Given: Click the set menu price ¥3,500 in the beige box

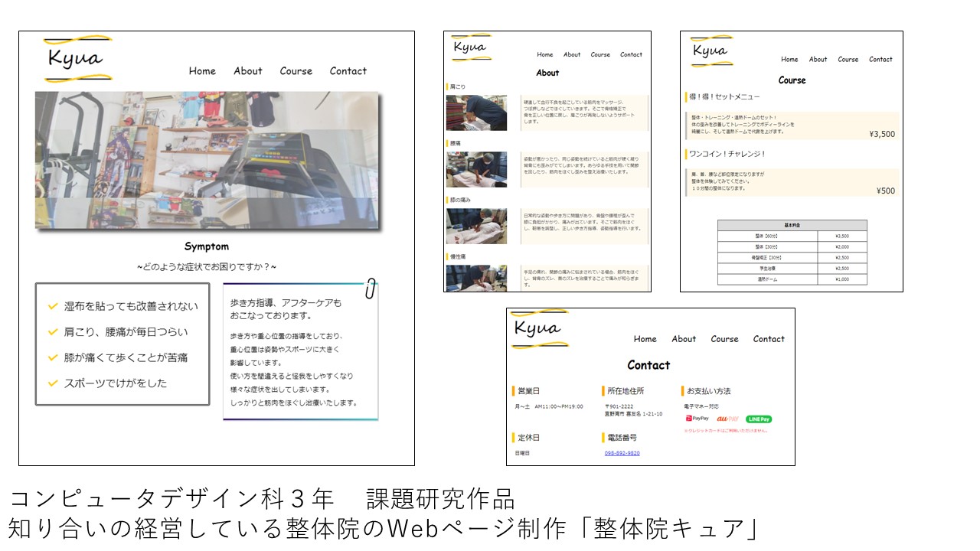Looking at the screenshot, I should 882,134.
